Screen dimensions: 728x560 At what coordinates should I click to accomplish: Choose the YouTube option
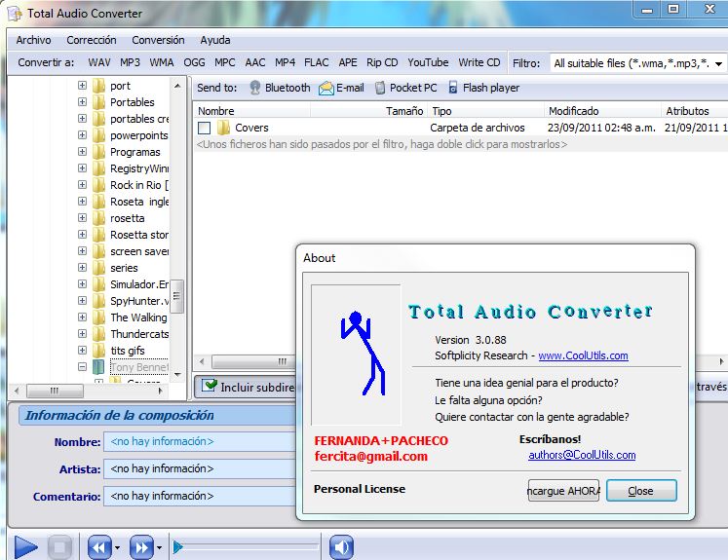coord(428,62)
